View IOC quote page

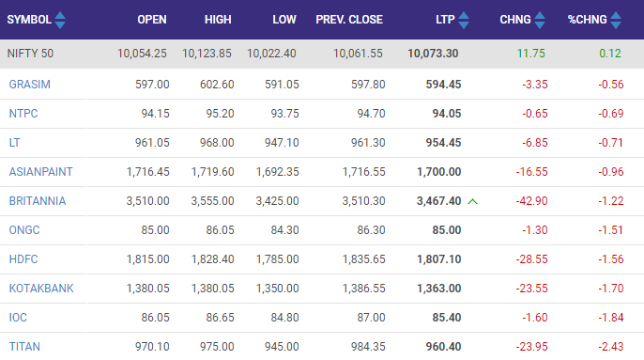tap(18, 318)
